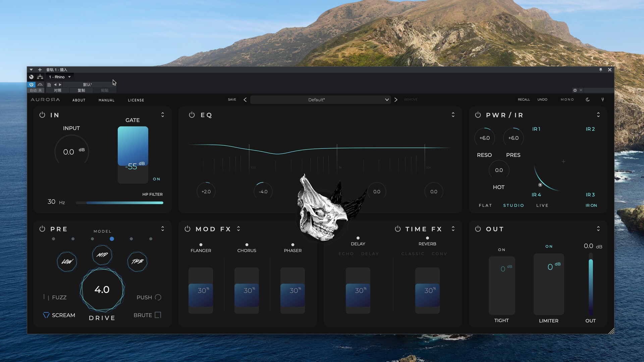Toggle the PWR / IR power icon
644x362 pixels.
[478, 115]
